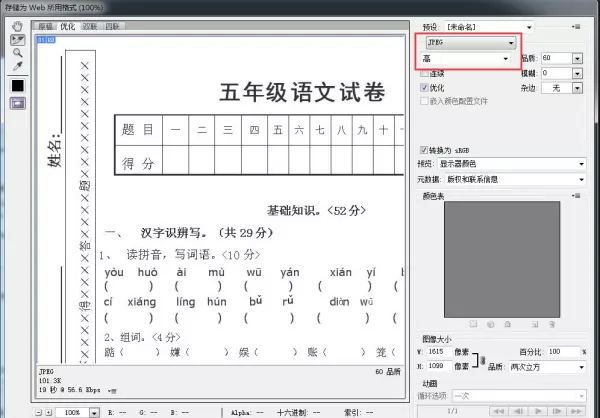Click the zoom out minus button
Viewport: 600px width, 418px height.
click(38, 412)
